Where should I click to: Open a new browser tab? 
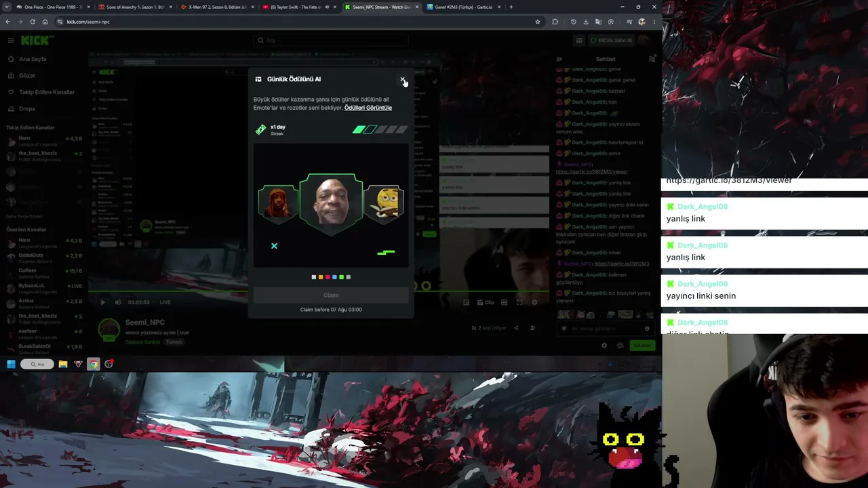(511, 7)
